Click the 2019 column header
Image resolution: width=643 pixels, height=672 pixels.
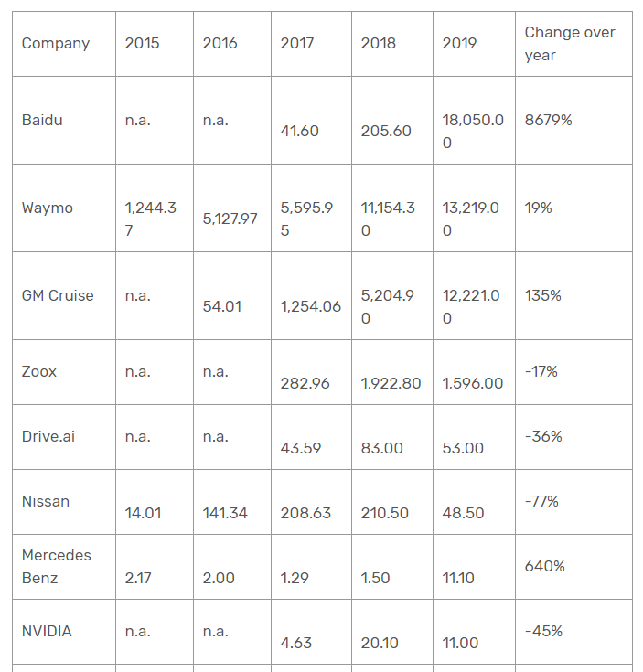[x=459, y=43]
